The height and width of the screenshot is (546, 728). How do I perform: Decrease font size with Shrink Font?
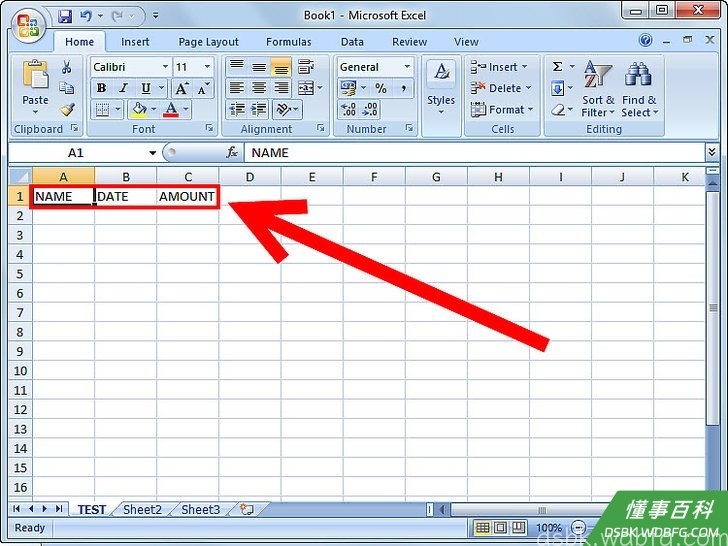[203, 88]
